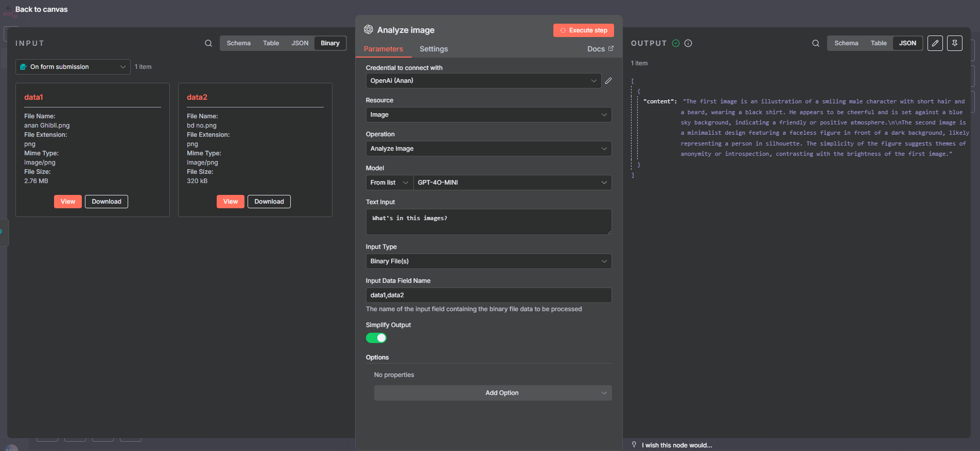The height and width of the screenshot is (451, 980).
Task: Click the Input Data Field Name field
Action: [488, 295]
